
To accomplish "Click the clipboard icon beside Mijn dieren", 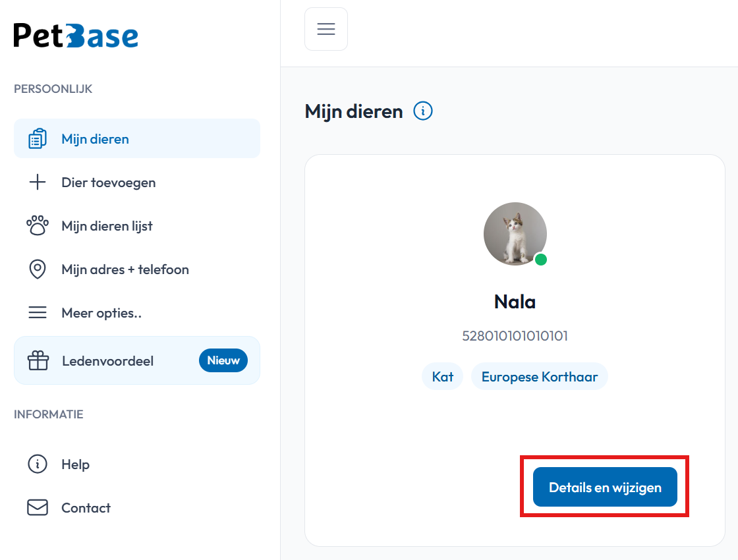I will (38, 139).
